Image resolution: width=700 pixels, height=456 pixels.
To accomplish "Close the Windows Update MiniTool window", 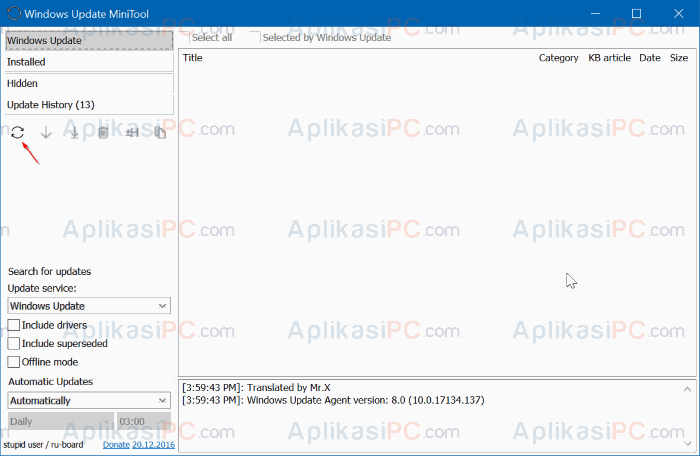I will pyautogui.click(x=679, y=13).
